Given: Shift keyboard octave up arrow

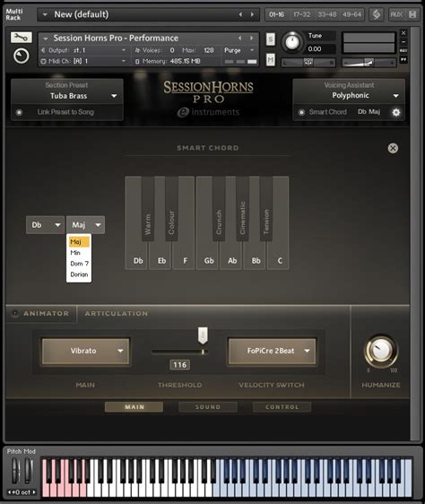Looking at the screenshot, I should (x=34, y=492).
